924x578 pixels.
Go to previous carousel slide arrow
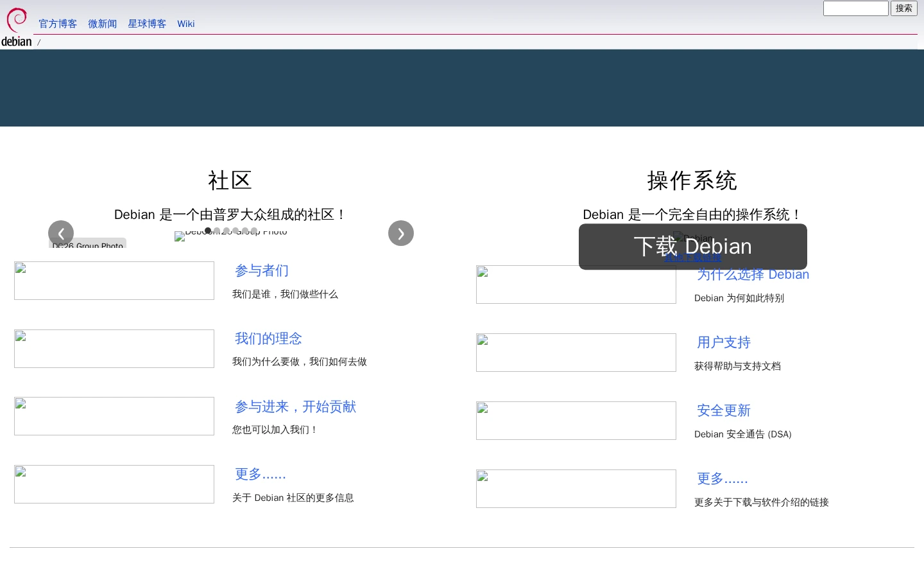[61, 233]
